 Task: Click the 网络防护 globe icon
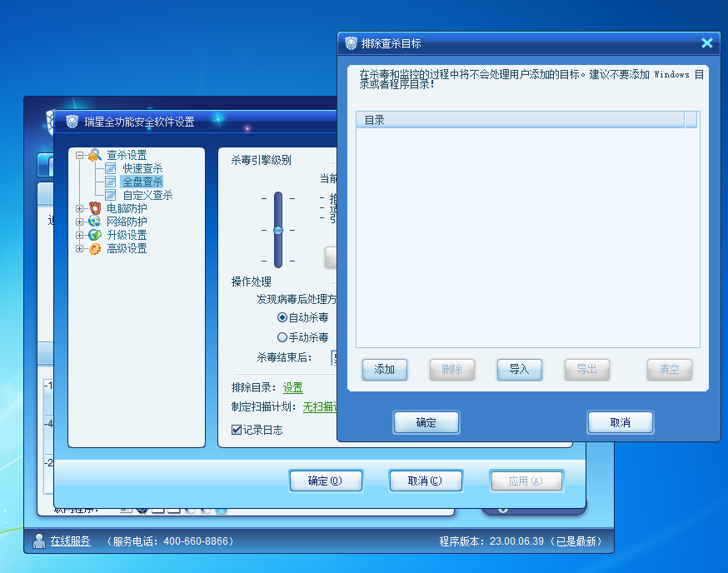pos(95,222)
